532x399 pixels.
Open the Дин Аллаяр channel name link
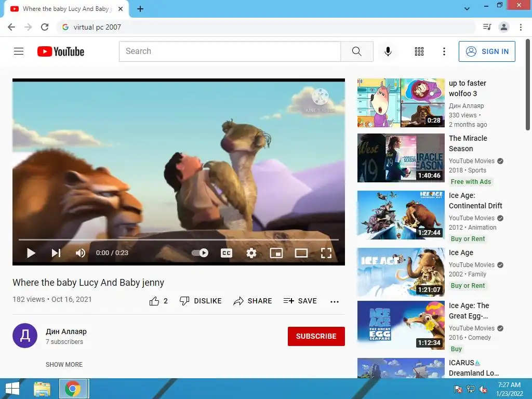(66, 331)
